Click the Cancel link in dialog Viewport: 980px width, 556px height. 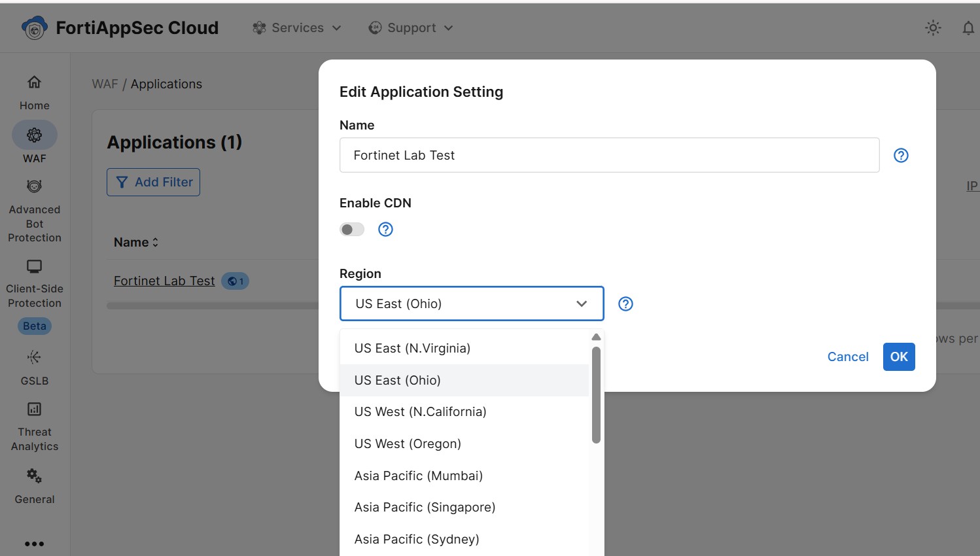point(848,357)
